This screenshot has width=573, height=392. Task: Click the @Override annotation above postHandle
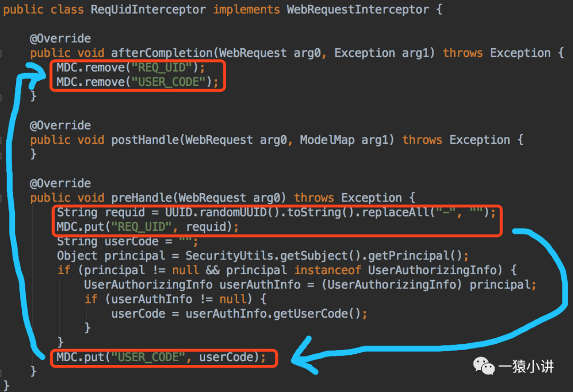pos(60,125)
